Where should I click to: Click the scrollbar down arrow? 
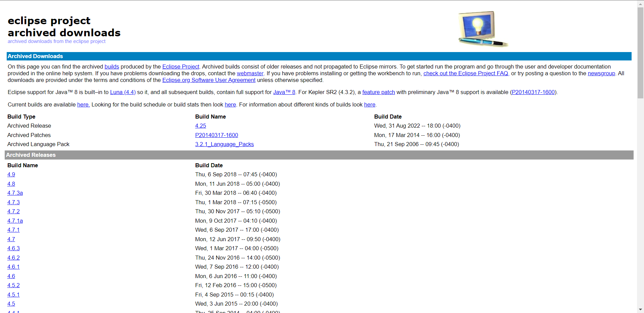coord(640,310)
